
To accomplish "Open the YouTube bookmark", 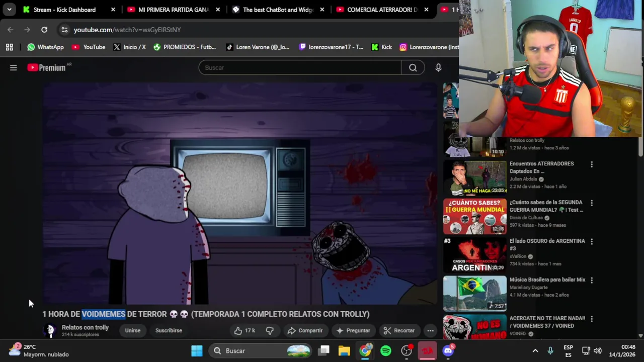I will tap(89, 47).
